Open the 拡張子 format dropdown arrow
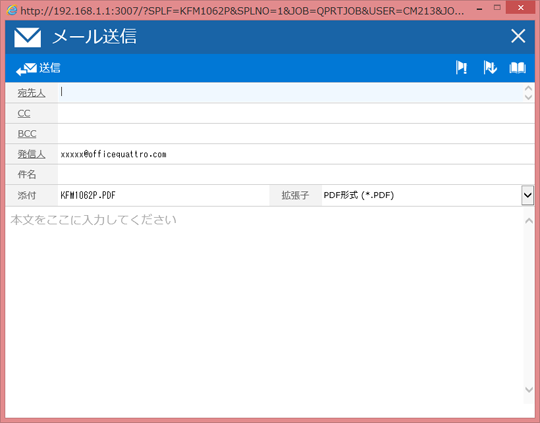The width and height of the screenshot is (540, 423). [527, 195]
